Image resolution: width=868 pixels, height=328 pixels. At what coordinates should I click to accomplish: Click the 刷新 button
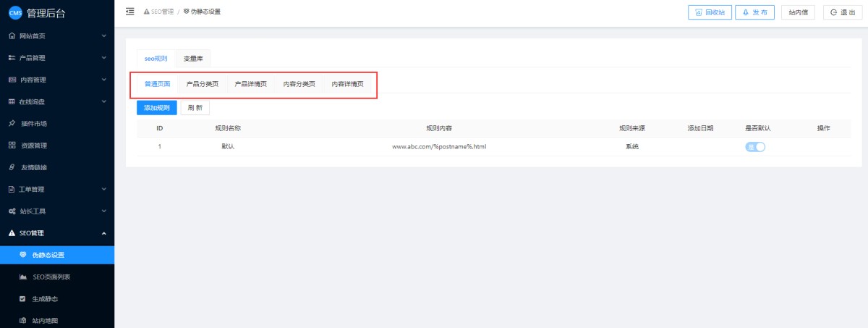195,108
